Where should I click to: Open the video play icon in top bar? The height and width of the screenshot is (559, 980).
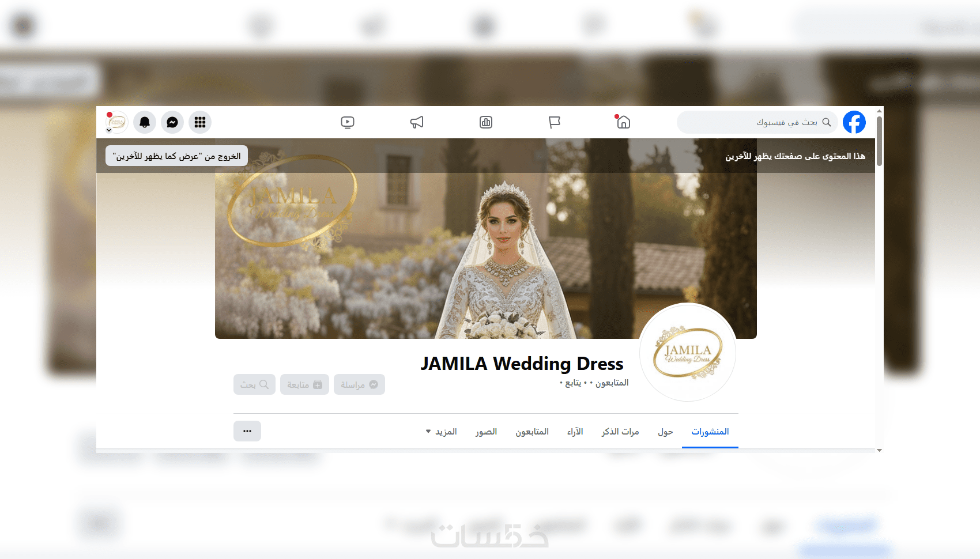pyautogui.click(x=348, y=122)
